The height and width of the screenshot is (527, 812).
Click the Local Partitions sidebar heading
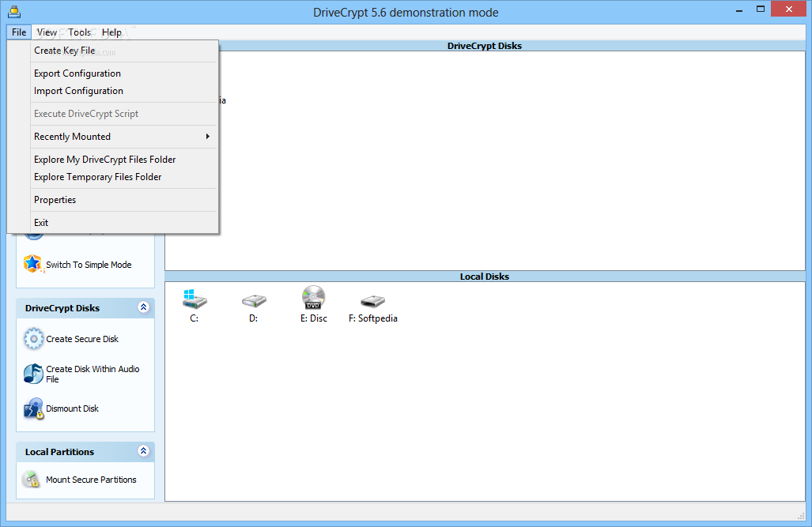(59, 452)
